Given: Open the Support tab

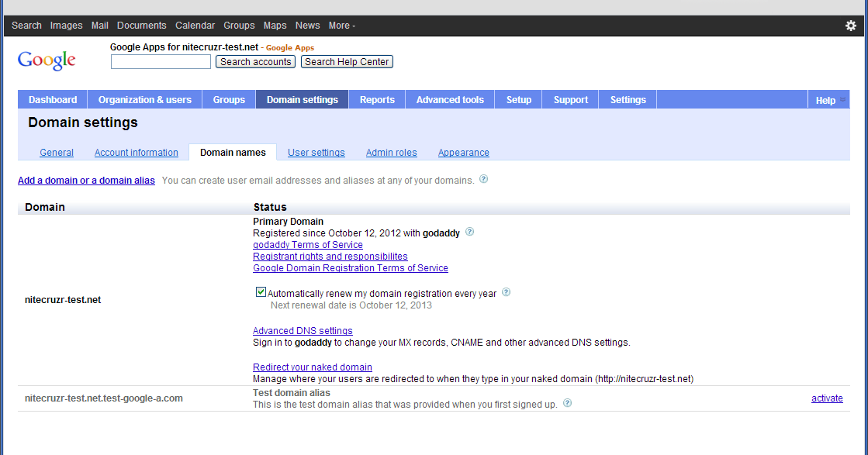Looking at the screenshot, I should tap(571, 99).
